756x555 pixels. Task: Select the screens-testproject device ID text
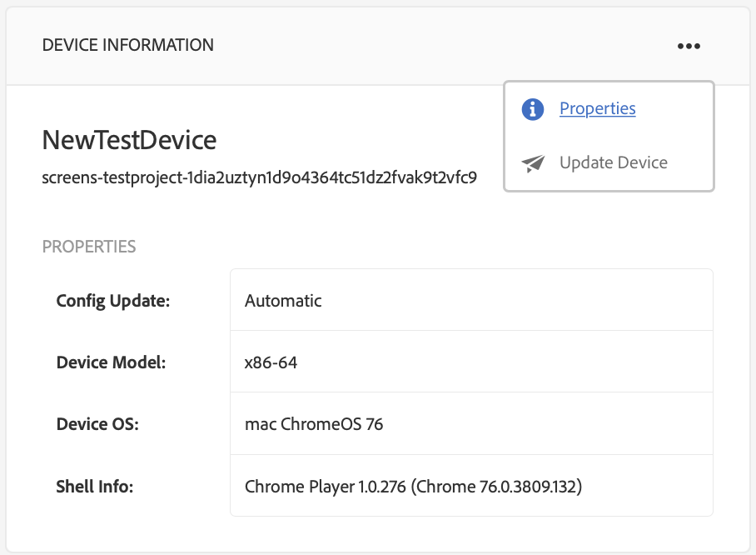(x=259, y=177)
